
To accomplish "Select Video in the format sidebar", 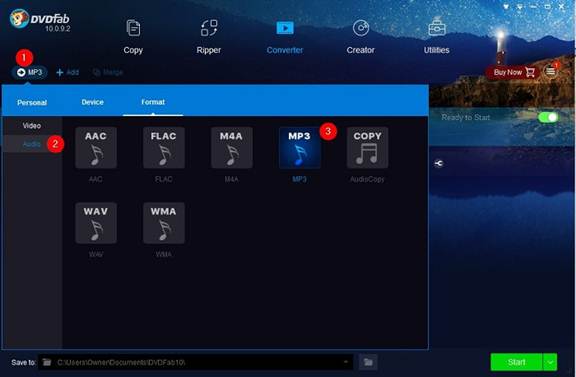I will tap(32, 126).
